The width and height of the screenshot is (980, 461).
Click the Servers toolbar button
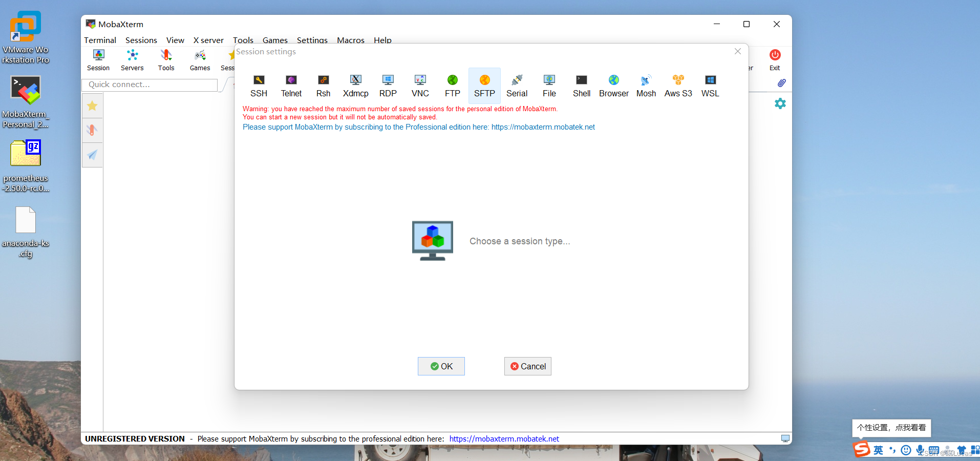pyautogui.click(x=132, y=60)
